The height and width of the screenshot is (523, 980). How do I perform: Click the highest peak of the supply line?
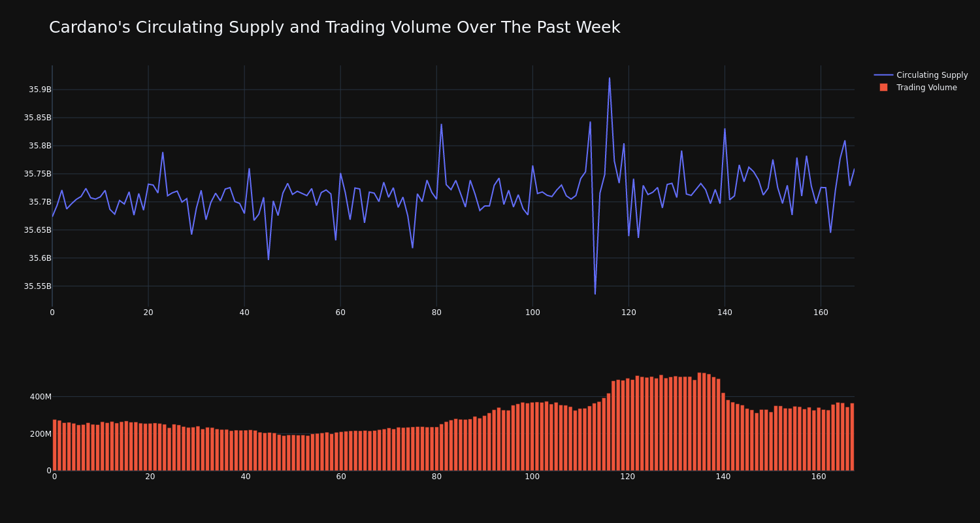[610, 78]
